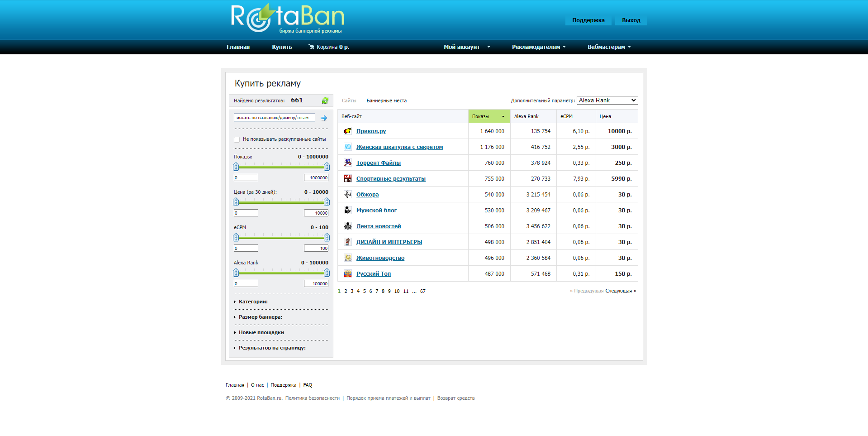Click the Цена minimum value field

246,213
